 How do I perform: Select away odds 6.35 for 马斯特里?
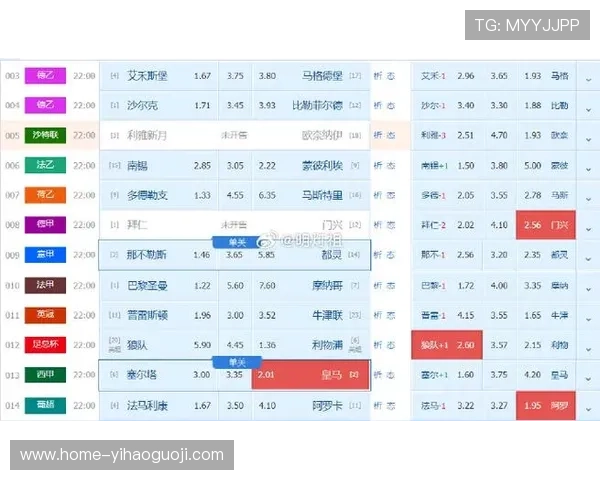(x=267, y=195)
